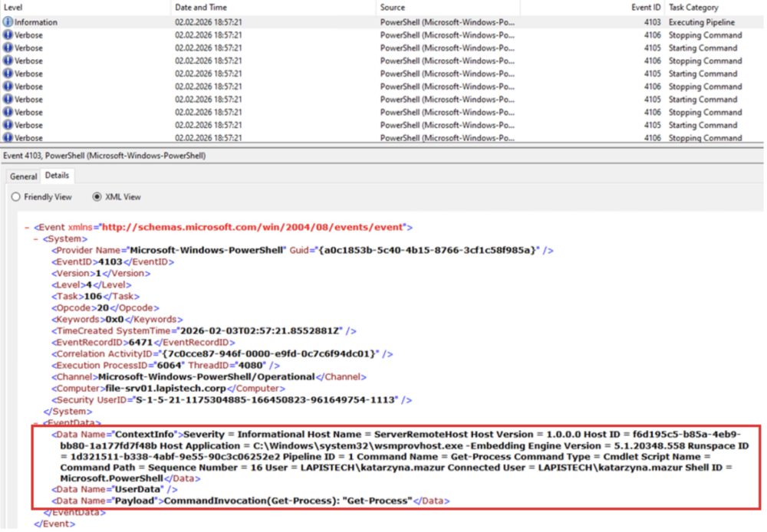Click the Verbose icon in the first Verbose row
This screenshot has width=767, height=532.
(x=8, y=35)
